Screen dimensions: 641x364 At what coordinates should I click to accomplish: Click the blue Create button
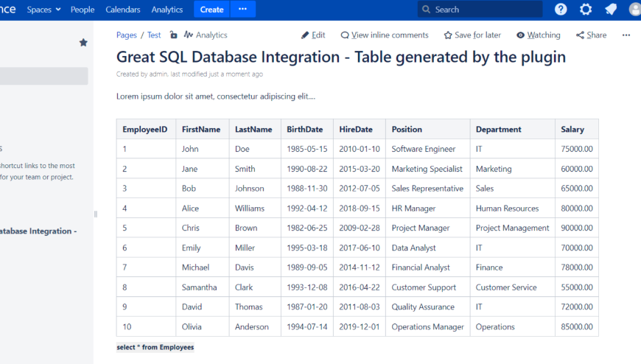(211, 10)
